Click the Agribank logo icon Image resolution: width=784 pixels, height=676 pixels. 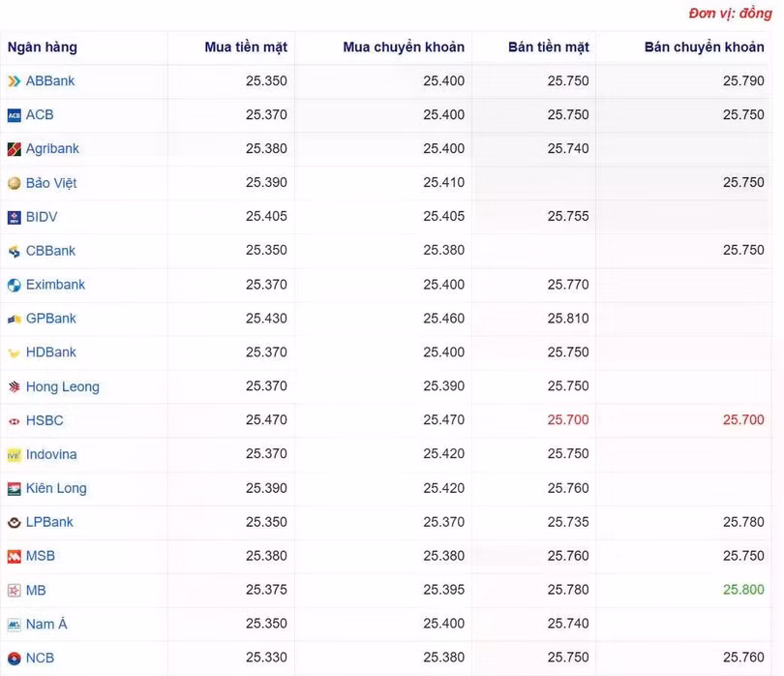(15, 149)
